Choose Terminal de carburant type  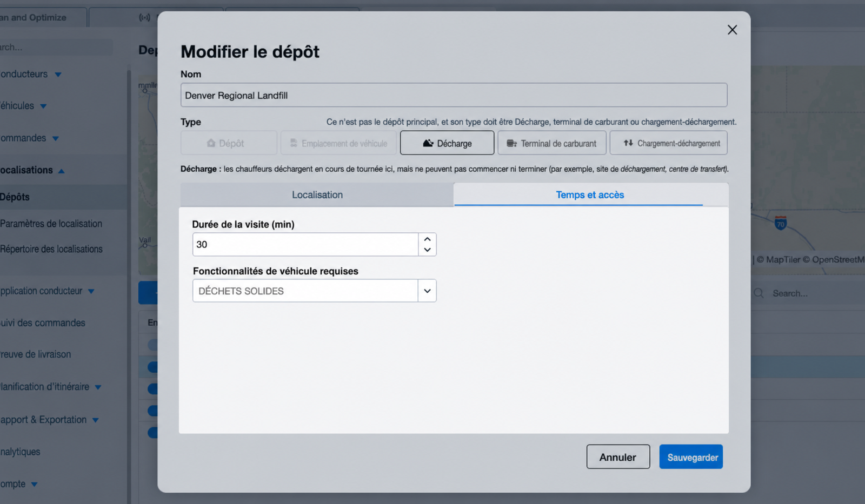[x=552, y=143]
